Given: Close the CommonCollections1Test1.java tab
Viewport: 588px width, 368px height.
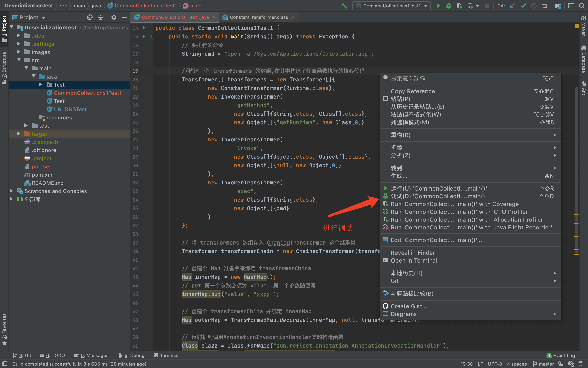Looking at the screenshot, I should (214, 17).
